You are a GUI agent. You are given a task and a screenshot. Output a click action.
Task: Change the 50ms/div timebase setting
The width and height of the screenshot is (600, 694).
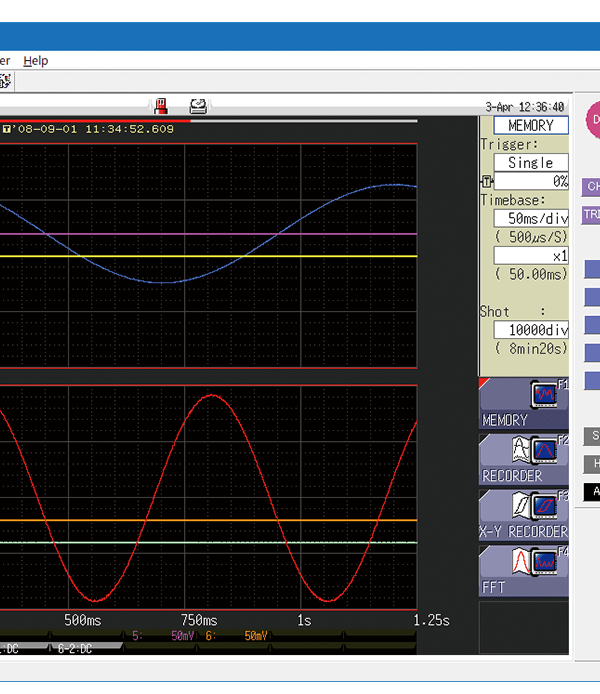531,218
